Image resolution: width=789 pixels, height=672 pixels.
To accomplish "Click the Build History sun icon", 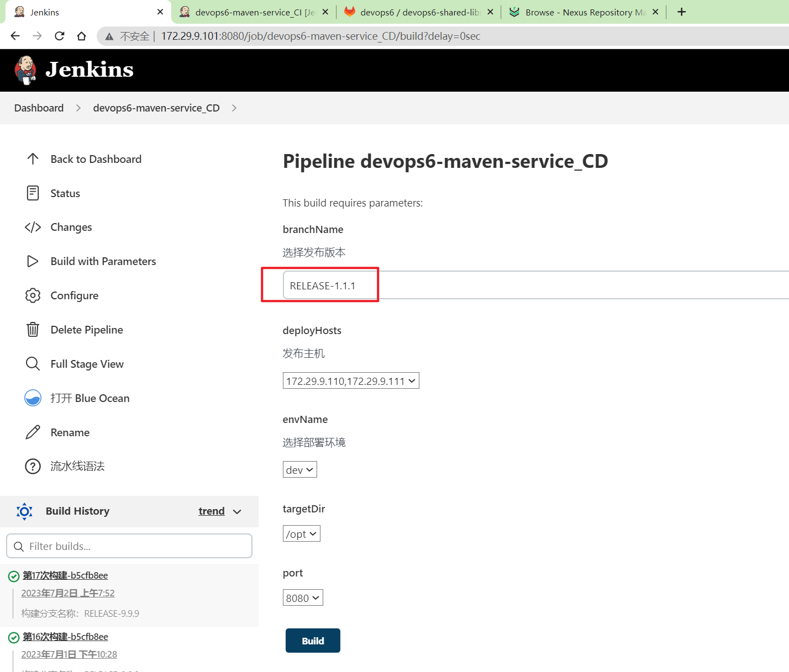I will click(24, 511).
